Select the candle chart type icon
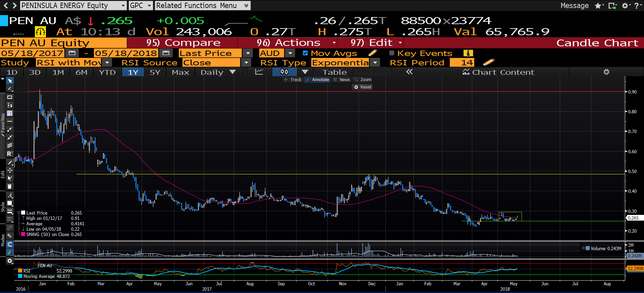This screenshot has height=293, width=644. (284, 72)
